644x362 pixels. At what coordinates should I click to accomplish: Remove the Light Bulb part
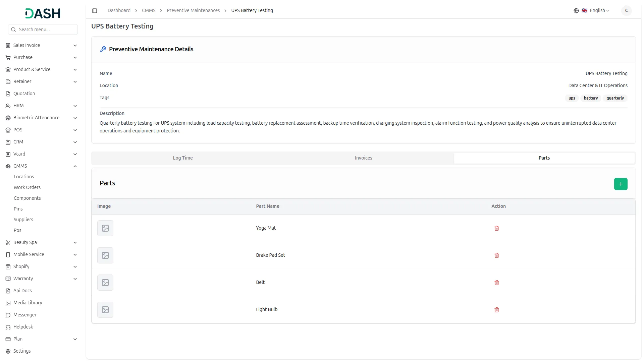pyautogui.click(x=496, y=310)
